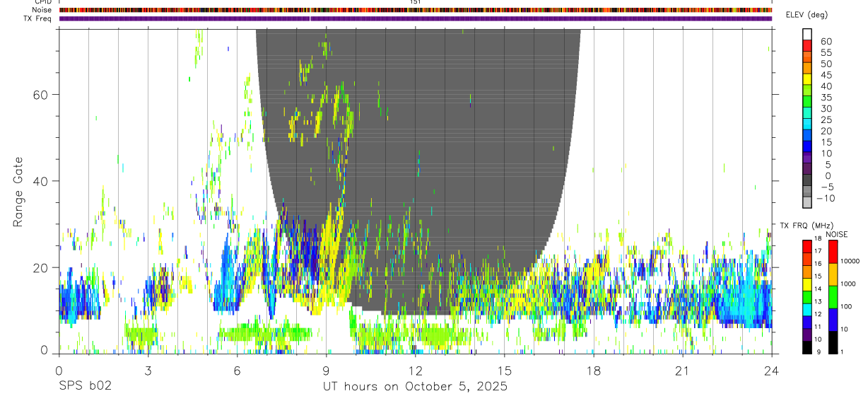Pick the black bottom segment of NOISE color bar

832,342
